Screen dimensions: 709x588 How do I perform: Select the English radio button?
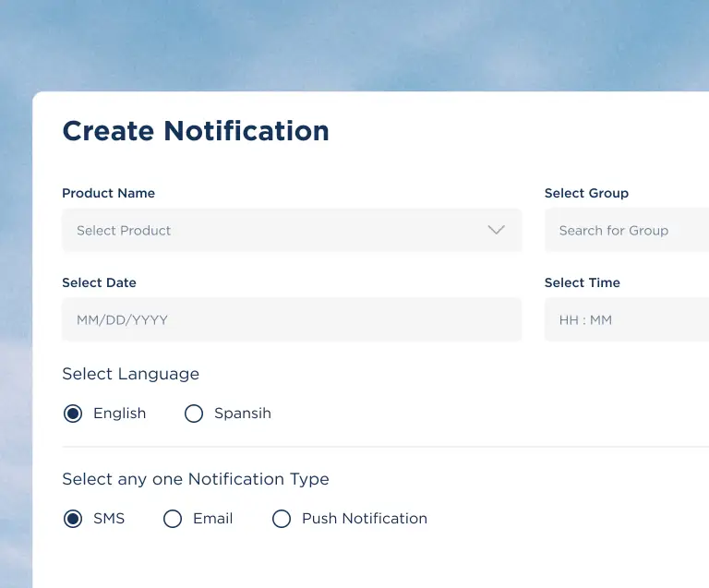73,414
